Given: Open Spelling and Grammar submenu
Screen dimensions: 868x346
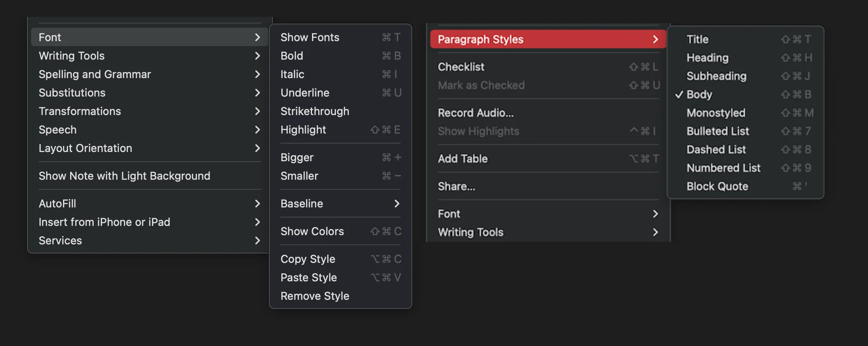Looking at the screenshot, I should click(x=94, y=74).
